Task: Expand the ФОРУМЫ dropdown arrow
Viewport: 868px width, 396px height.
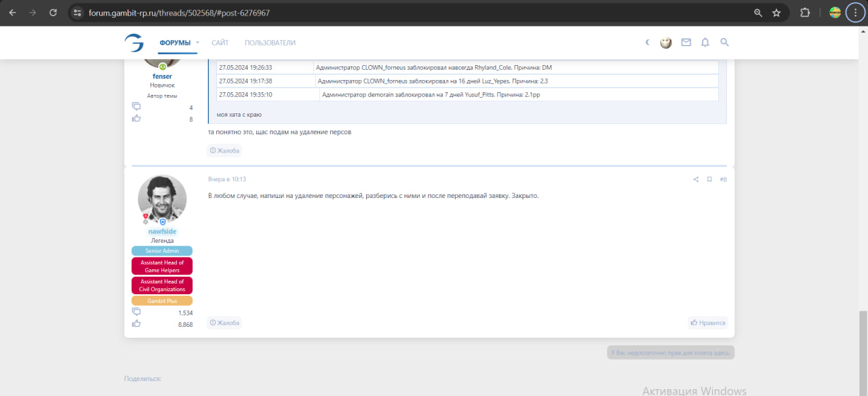Action: pos(197,43)
